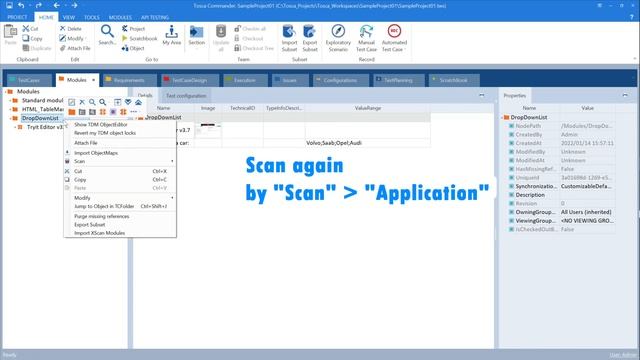Screen dimensions: 640x360
Task: Click the orange folder icon in mini toolbar
Action: (72, 112)
